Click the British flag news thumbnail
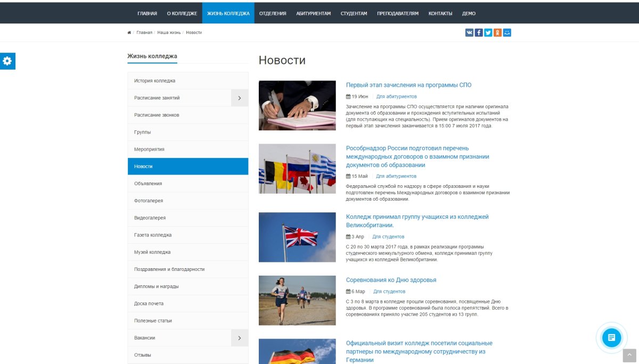Screen dimensions: 639x364 click(297, 237)
